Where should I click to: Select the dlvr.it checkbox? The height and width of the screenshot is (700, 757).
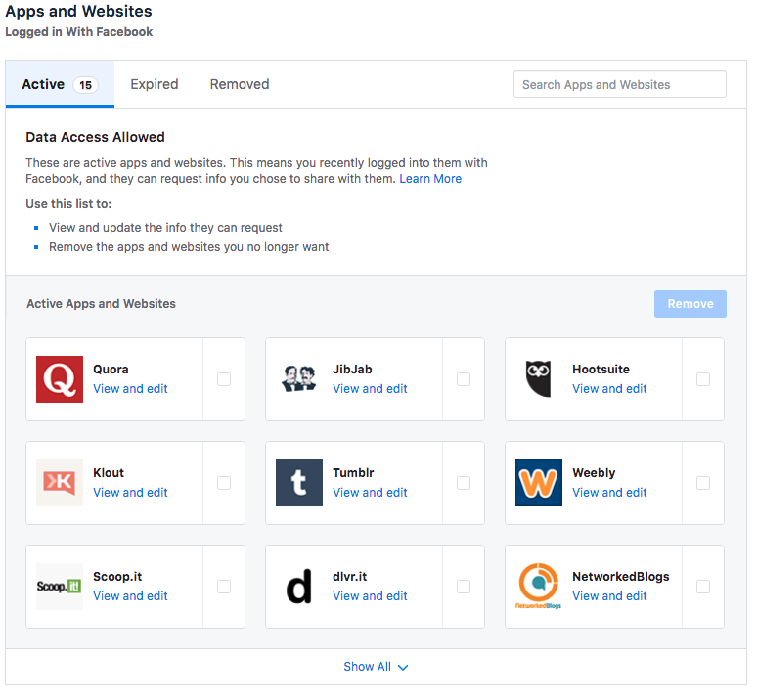point(464,587)
